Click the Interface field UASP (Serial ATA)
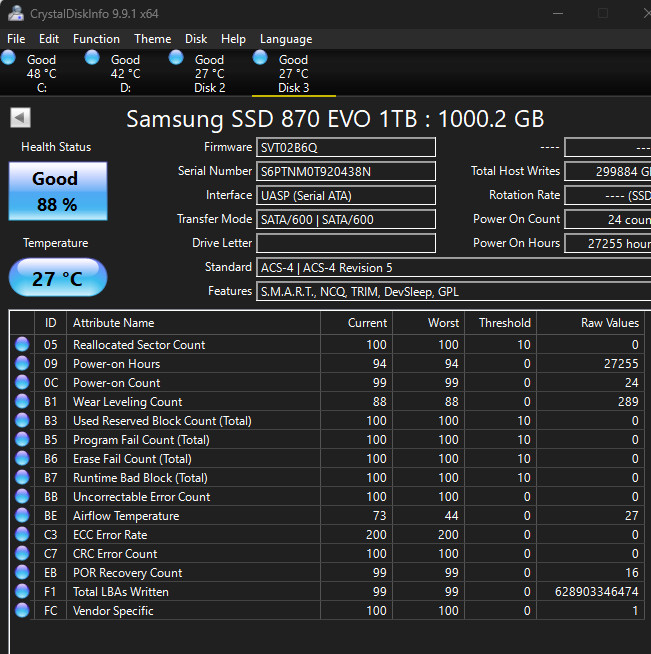651x654 pixels. (x=346, y=195)
